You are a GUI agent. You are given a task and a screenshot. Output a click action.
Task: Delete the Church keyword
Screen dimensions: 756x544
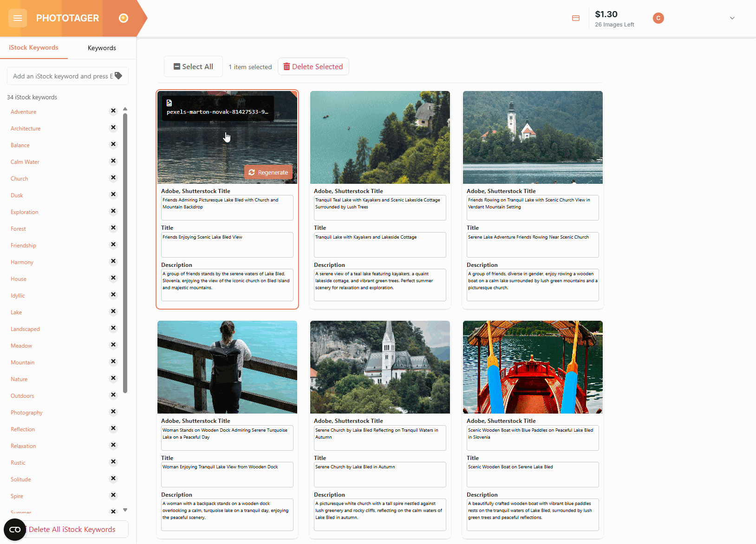[x=113, y=178]
